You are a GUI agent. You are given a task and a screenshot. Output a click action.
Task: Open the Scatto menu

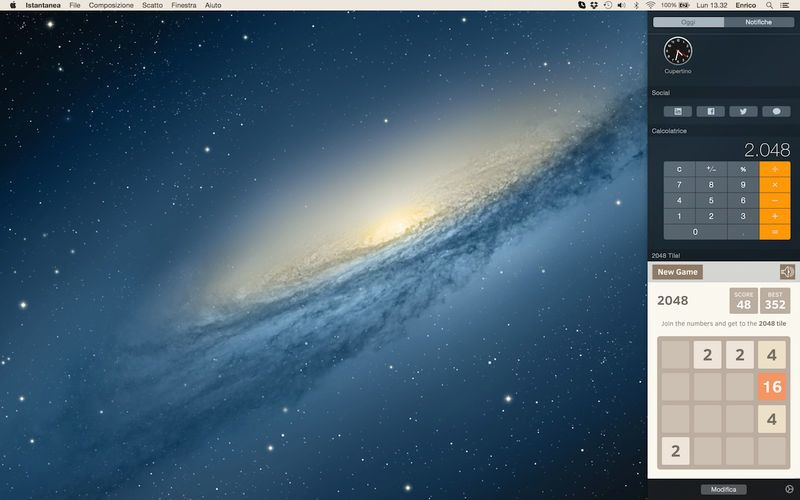153,5
